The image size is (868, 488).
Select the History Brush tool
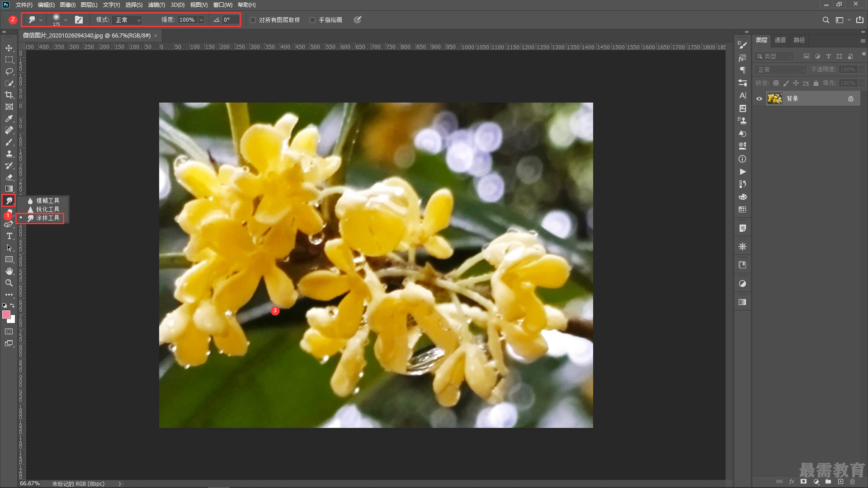tap(9, 165)
